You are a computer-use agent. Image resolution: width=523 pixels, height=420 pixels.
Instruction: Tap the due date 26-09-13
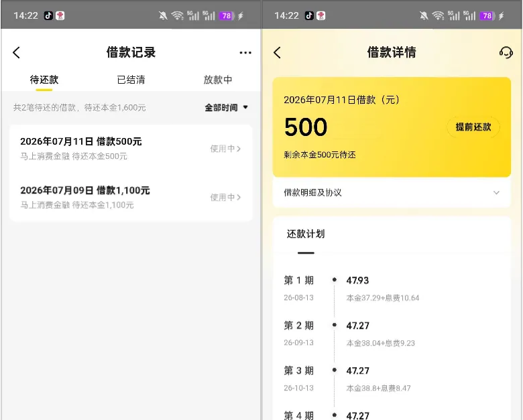point(298,343)
